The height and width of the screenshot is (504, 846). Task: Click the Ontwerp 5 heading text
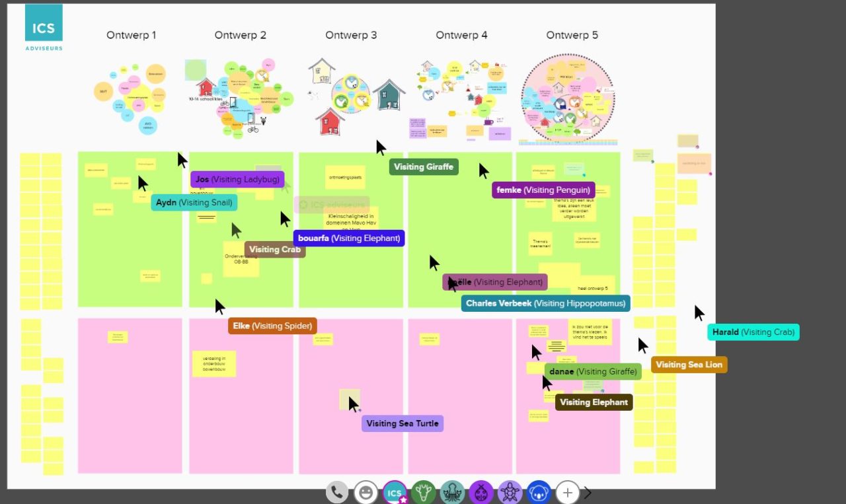(572, 35)
